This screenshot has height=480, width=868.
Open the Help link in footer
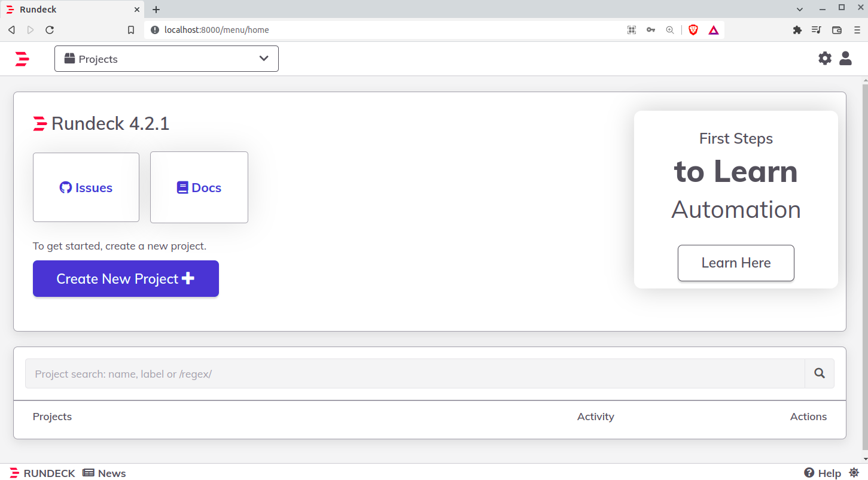pos(823,473)
